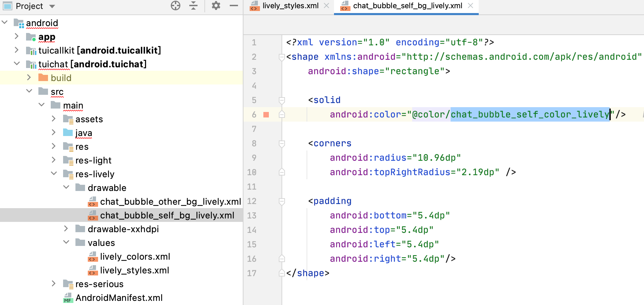Open Project panel settings gear
The height and width of the screenshot is (305, 644).
216,6
